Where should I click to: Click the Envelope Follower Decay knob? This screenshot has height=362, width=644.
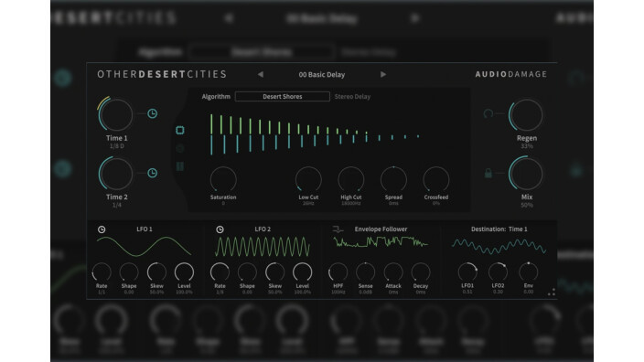click(421, 271)
